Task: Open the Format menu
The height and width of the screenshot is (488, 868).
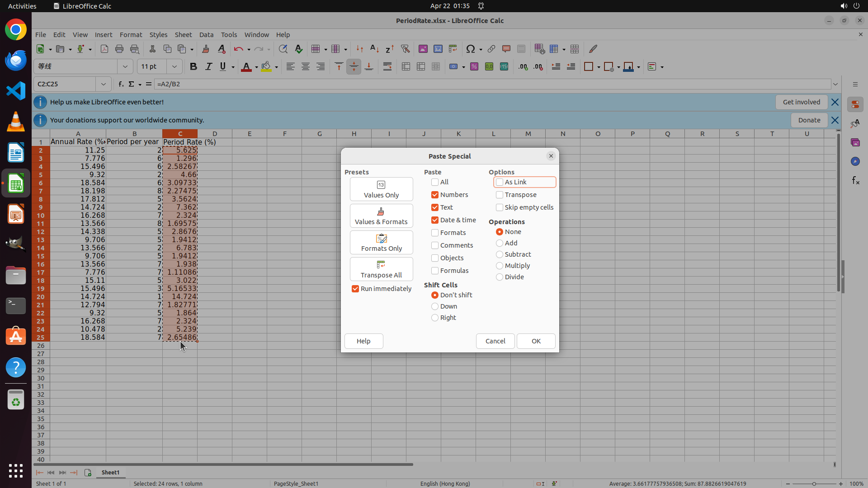Action: coord(131,35)
